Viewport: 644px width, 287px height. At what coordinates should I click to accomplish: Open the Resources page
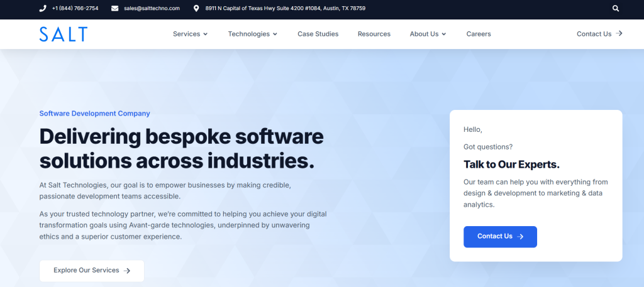pos(374,34)
